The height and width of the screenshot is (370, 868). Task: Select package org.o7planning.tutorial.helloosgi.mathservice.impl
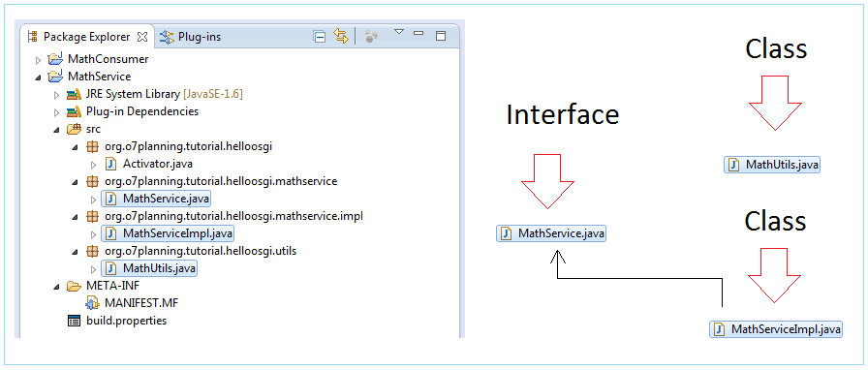[233, 216]
